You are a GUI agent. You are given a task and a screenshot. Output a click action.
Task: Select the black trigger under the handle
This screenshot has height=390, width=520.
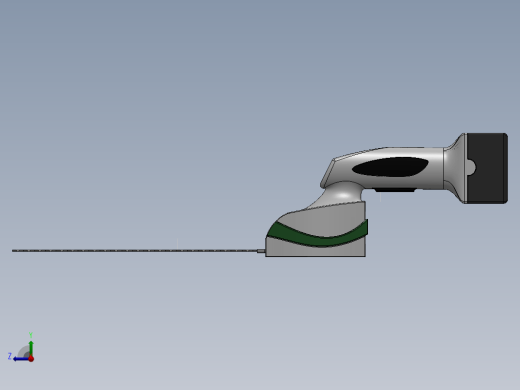tap(395, 190)
